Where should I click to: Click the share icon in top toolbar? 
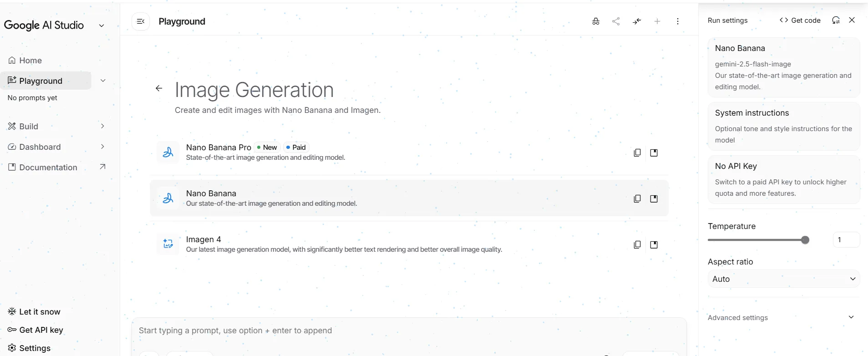[x=616, y=21]
